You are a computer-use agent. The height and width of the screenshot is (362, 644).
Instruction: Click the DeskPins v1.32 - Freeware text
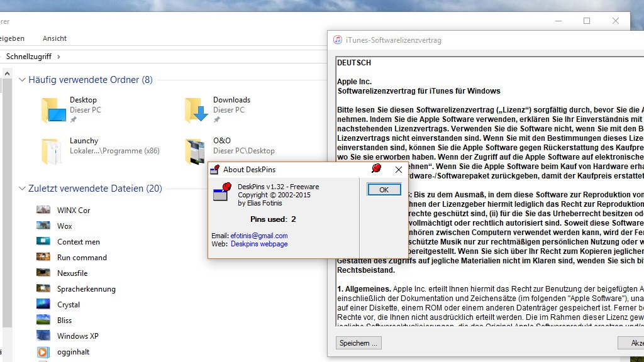click(279, 187)
